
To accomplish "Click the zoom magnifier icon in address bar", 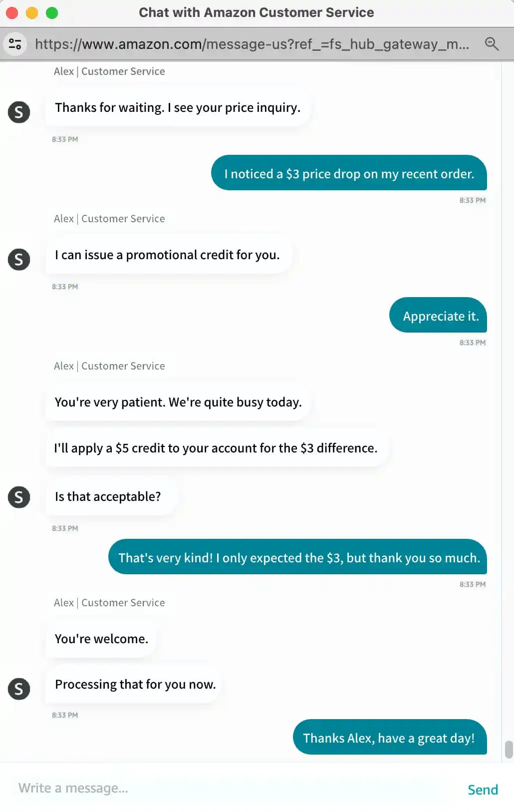I will click(492, 44).
